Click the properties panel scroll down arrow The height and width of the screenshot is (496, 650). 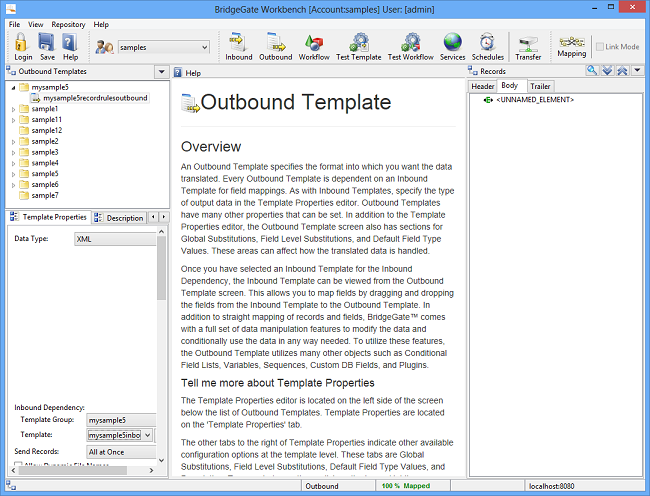[161, 460]
